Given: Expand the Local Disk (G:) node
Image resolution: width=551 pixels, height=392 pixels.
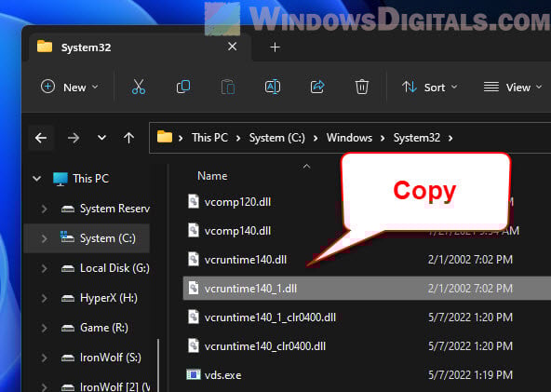Looking at the screenshot, I should click(x=44, y=268).
